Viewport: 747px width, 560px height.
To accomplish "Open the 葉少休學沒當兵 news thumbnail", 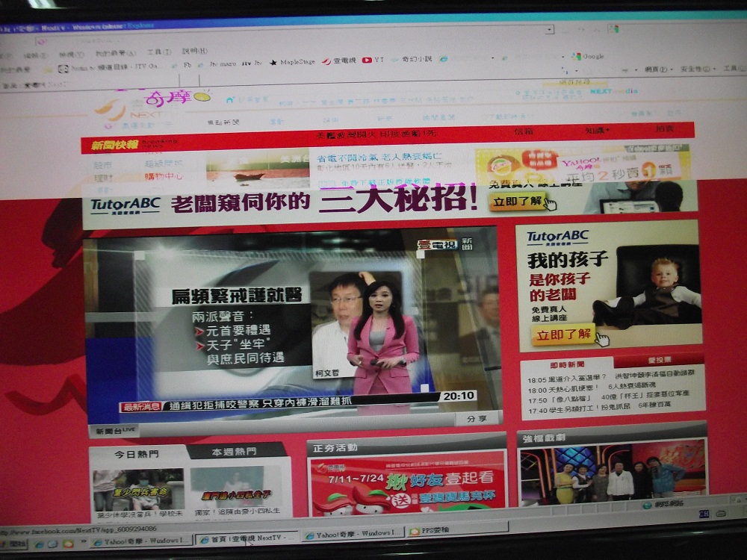I will 138,490.
